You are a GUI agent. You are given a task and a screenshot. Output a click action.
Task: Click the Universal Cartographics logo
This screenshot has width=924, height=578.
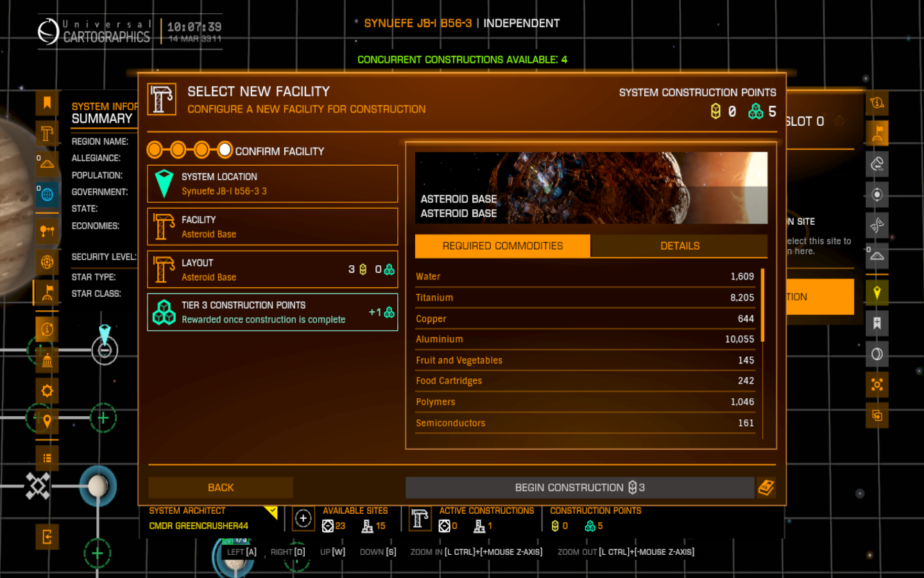(x=94, y=31)
